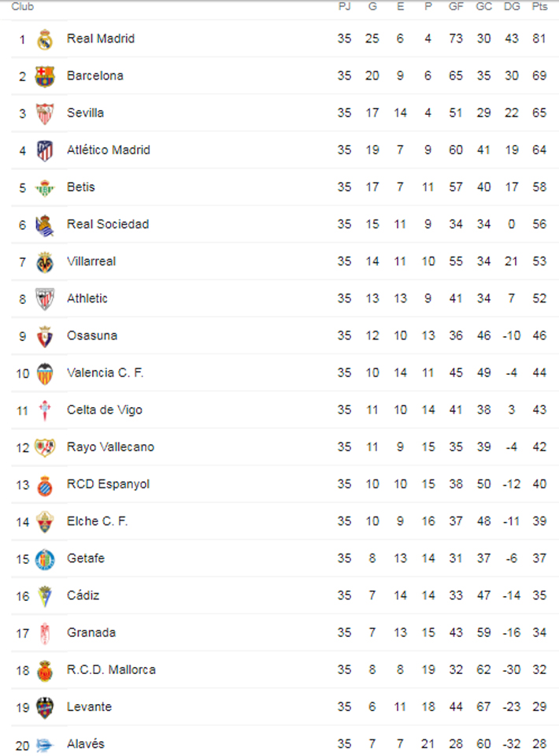Image resolution: width=559 pixels, height=756 pixels.
Task: Click the Valencia C. F. crest icon
Action: [x=45, y=372]
